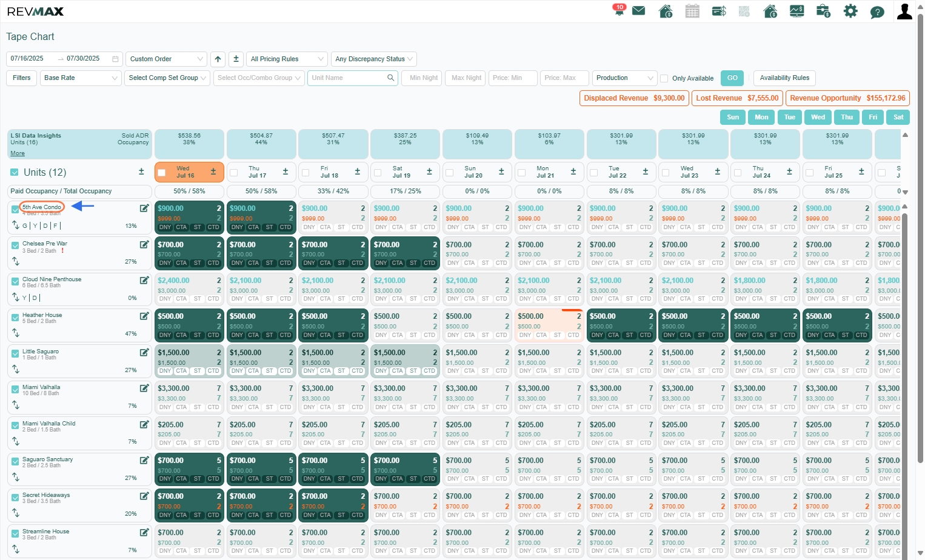Open the Availability Rules button

point(784,78)
